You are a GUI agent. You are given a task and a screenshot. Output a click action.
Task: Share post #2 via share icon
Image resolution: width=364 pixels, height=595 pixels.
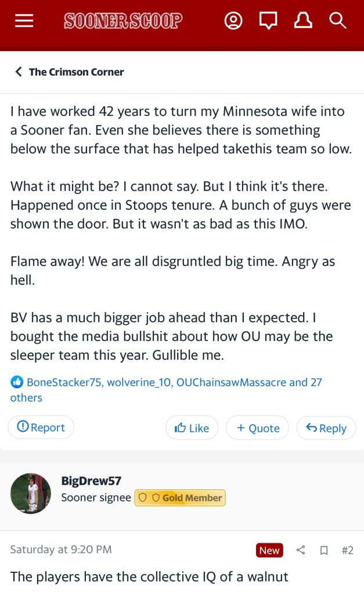pos(301,550)
